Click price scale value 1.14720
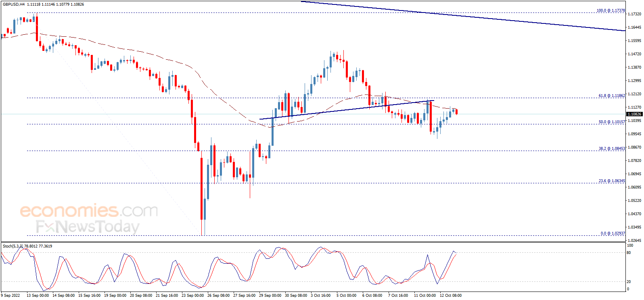Viewport: 644px width, 300px height. 635,54
